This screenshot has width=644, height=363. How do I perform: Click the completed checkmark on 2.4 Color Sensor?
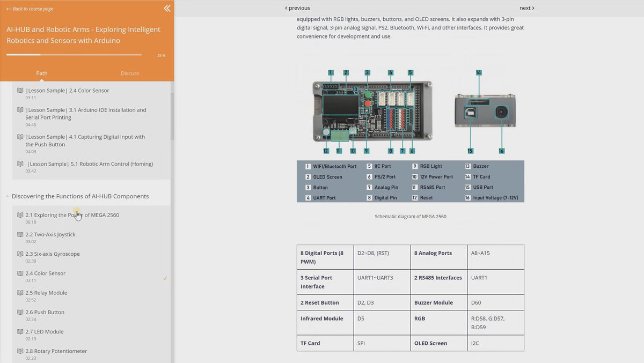point(165,278)
